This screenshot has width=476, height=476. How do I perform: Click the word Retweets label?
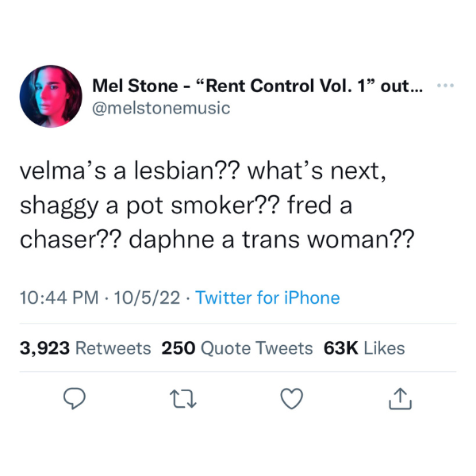[113, 348]
